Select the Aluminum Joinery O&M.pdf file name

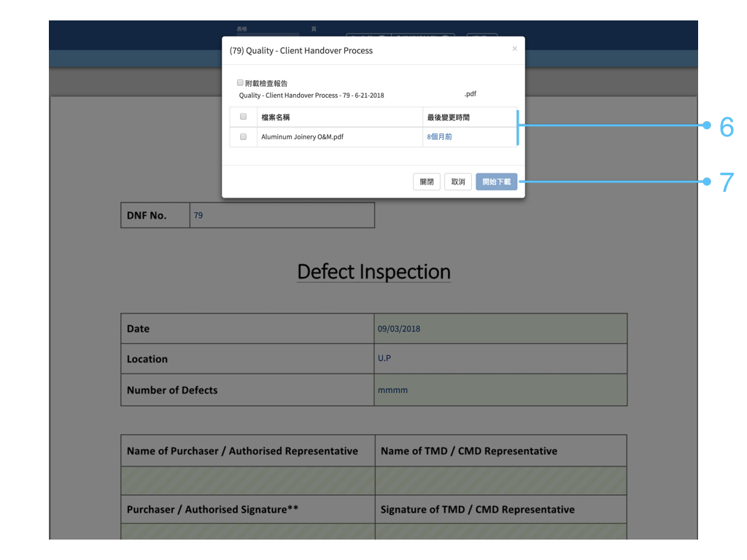302,136
